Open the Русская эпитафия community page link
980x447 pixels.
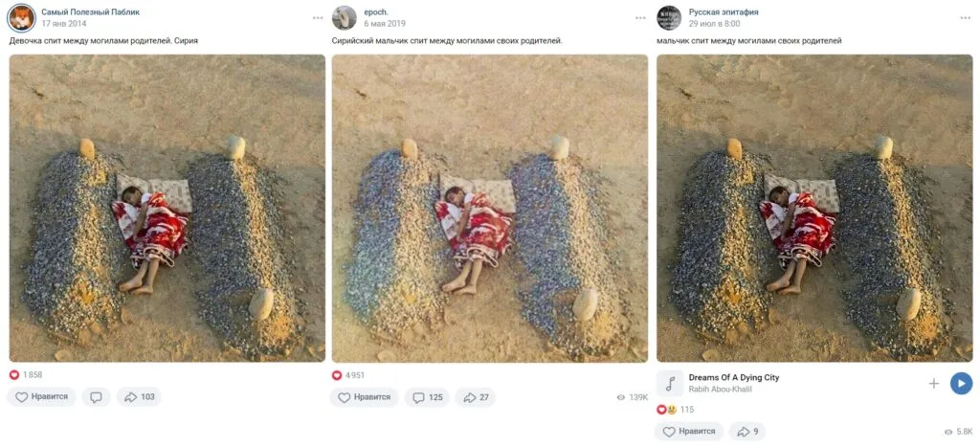pos(724,11)
